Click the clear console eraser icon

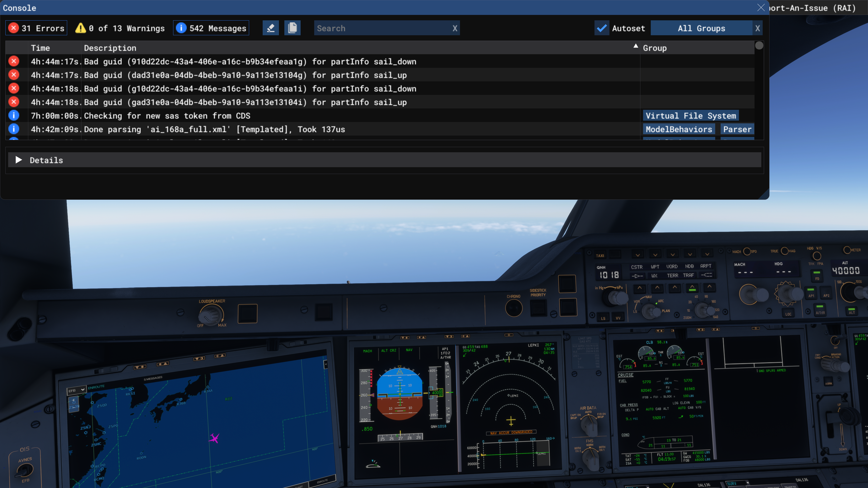[x=271, y=28]
